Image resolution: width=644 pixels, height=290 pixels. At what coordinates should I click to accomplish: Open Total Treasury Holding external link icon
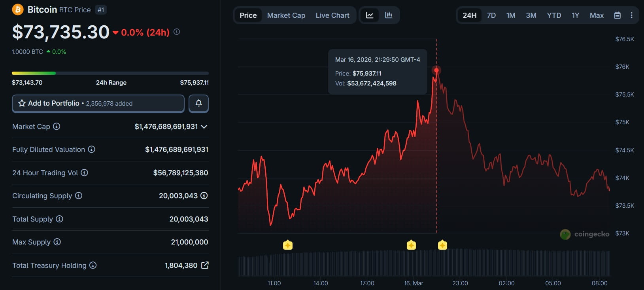(205, 265)
